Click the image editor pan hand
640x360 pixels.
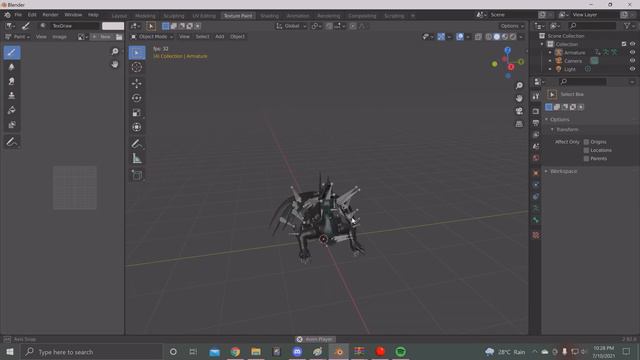(x=115, y=64)
